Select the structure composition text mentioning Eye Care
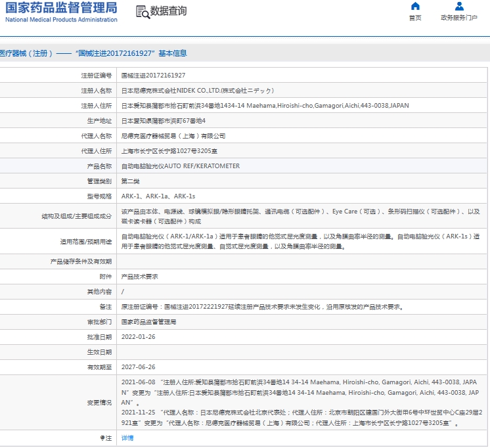The width and height of the screenshot is (490, 448). pyautogui.click(x=301, y=216)
